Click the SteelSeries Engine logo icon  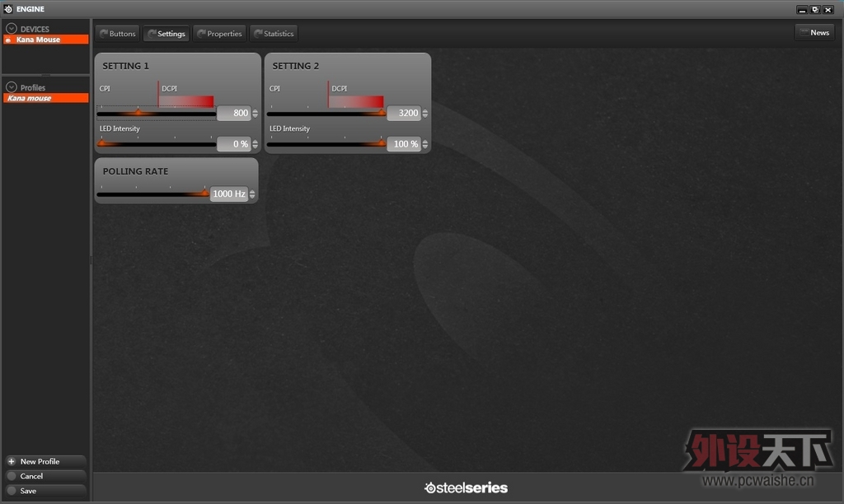pos(8,8)
